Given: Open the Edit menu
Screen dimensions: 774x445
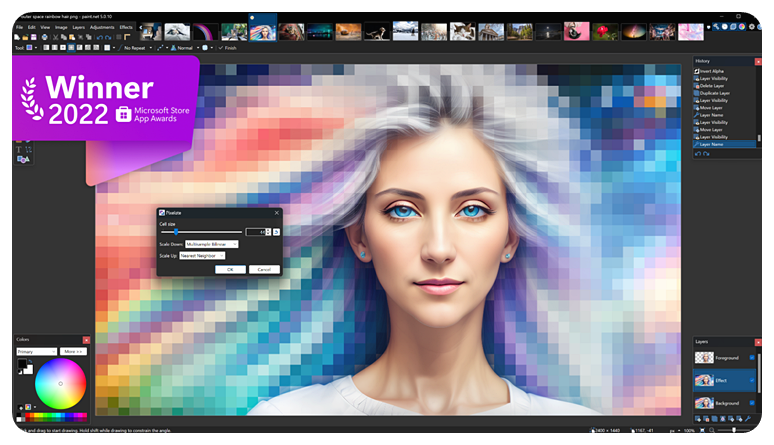Looking at the screenshot, I should pos(32,27).
